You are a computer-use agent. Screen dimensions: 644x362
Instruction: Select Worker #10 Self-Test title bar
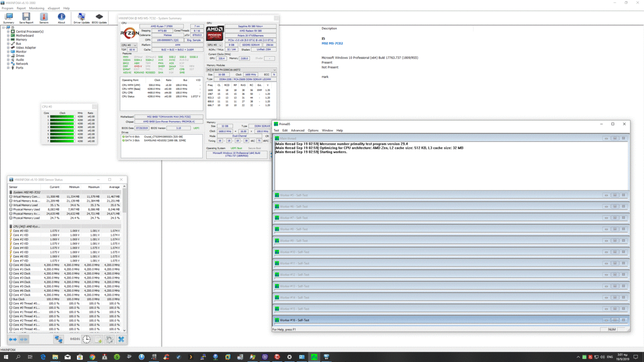point(451,252)
